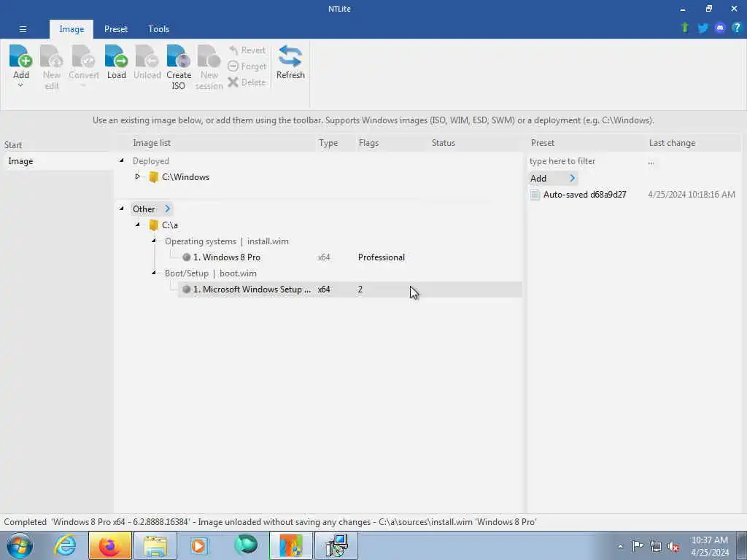Click the Status column header
The image size is (747, 560).
tap(443, 143)
